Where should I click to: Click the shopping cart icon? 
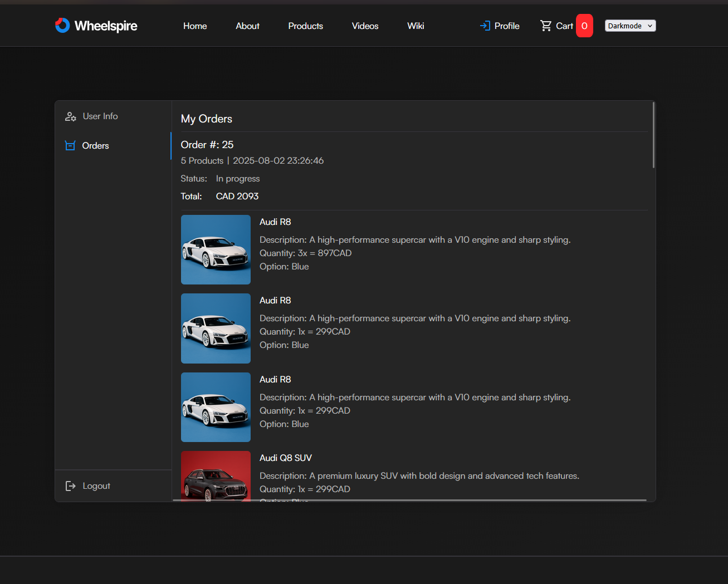pos(546,25)
